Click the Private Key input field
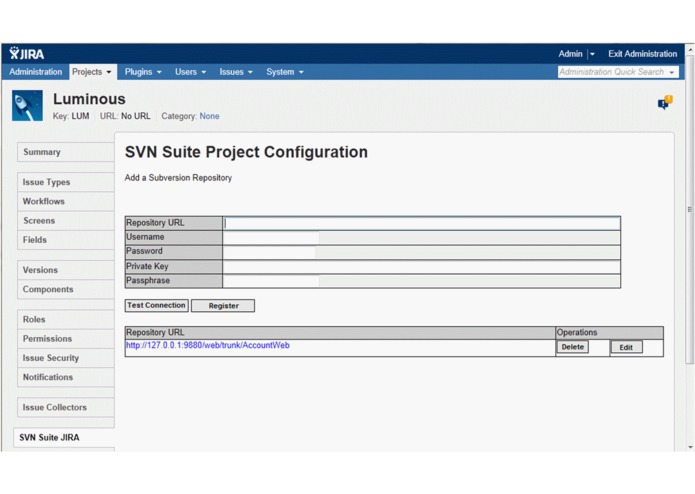Screen dimensions: 695x494 [422, 266]
